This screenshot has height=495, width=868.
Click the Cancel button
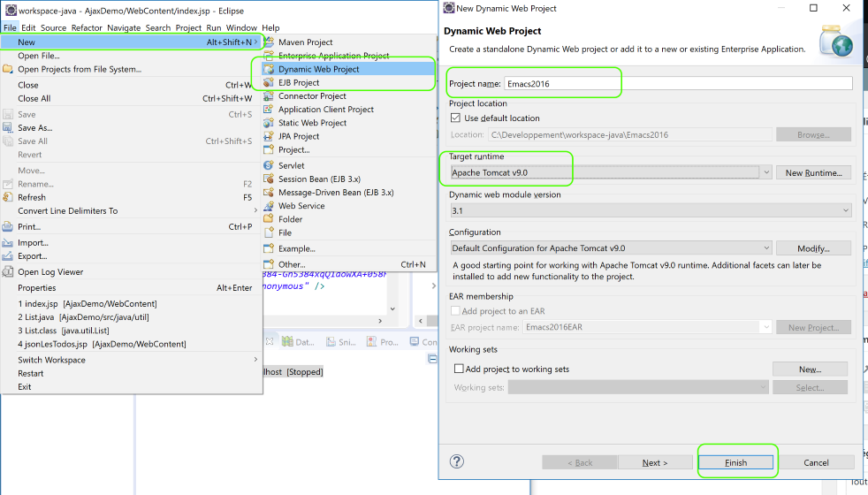click(816, 462)
